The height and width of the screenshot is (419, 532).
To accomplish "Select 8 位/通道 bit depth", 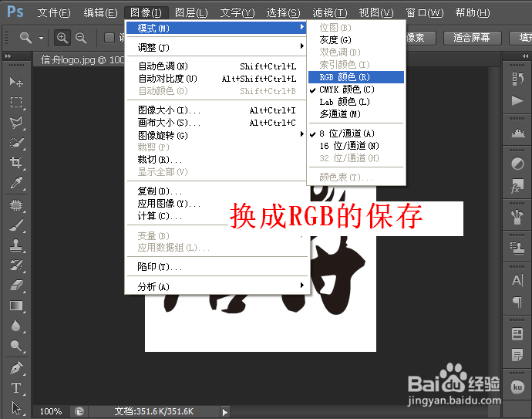I will (x=356, y=133).
